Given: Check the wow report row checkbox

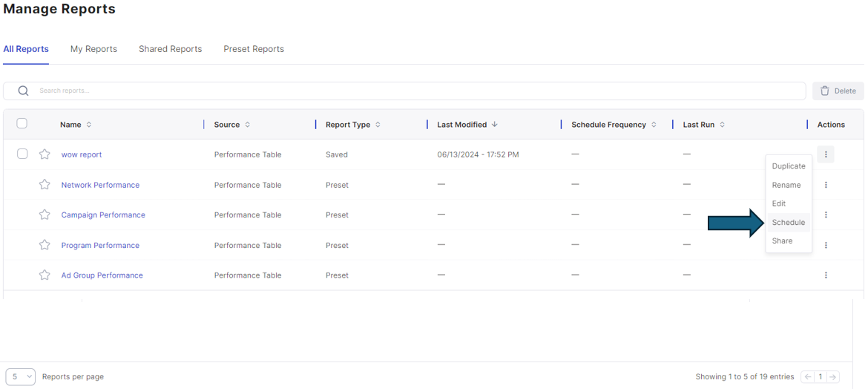Looking at the screenshot, I should (22, 154).
